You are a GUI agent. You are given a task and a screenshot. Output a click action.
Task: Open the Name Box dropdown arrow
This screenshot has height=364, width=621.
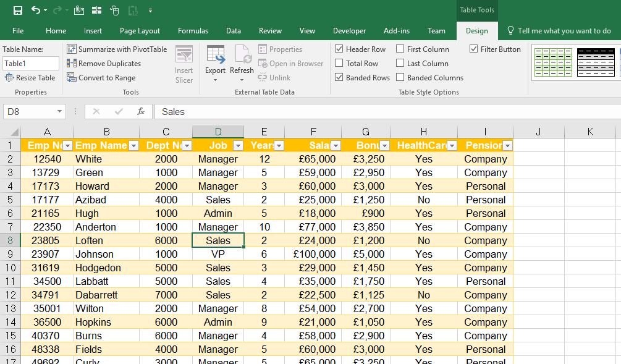59,112
